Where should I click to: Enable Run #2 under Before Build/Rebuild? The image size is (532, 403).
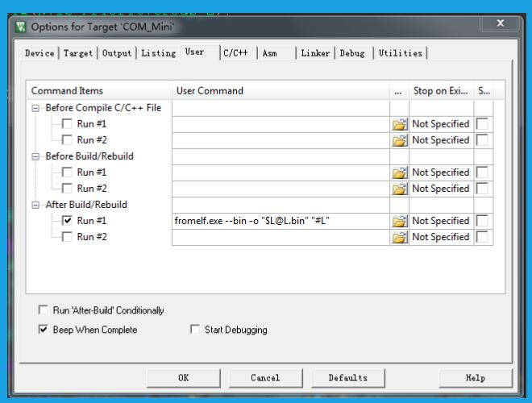tap(67, 189)
